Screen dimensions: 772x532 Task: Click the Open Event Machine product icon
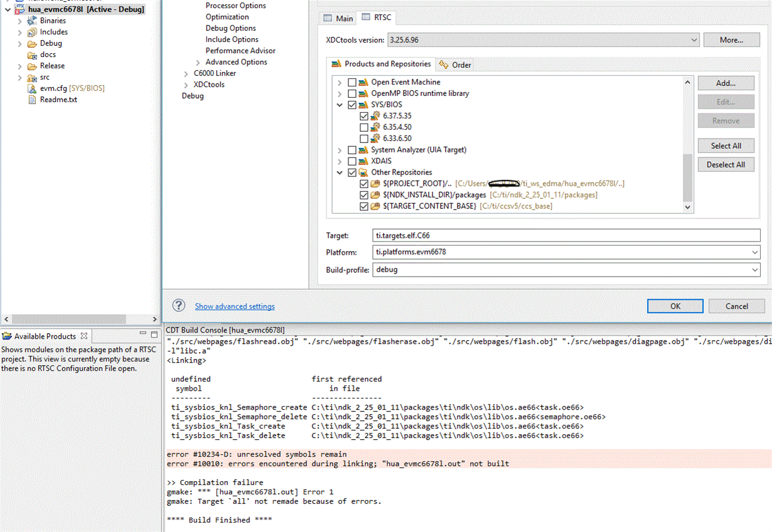tap(363, 82)
